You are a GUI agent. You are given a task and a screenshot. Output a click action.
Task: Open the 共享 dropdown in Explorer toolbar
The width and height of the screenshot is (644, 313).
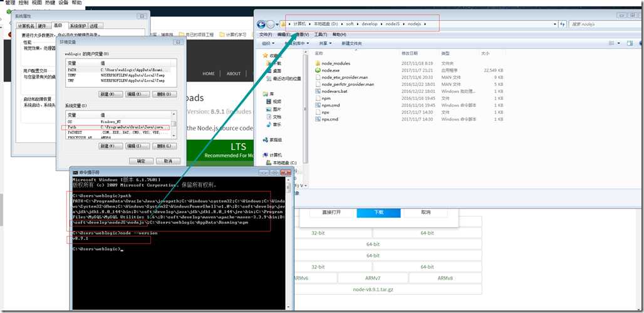[325, 43]
